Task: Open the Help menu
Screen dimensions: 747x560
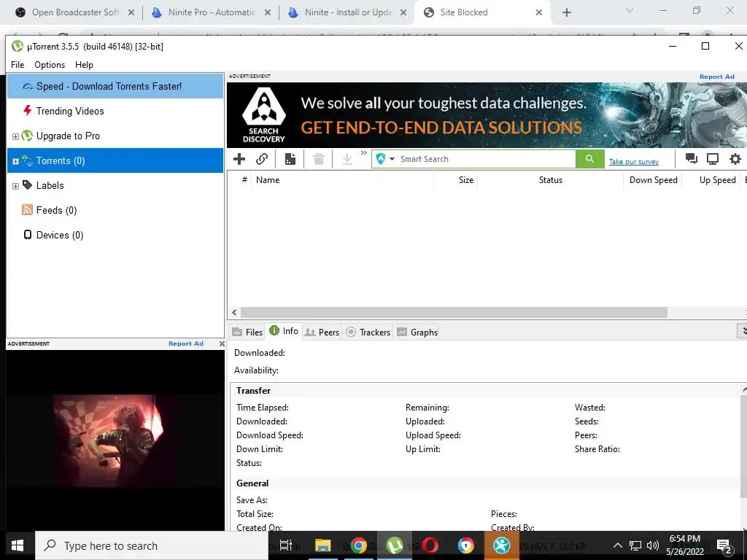Action: 84,65
